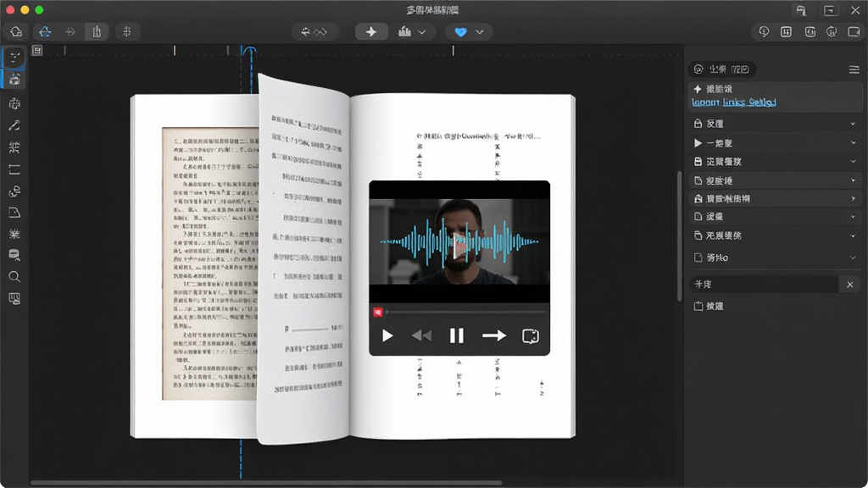868x488 pixels.
Task: Open the hamburger menu in the right panel
Action: 854,69
